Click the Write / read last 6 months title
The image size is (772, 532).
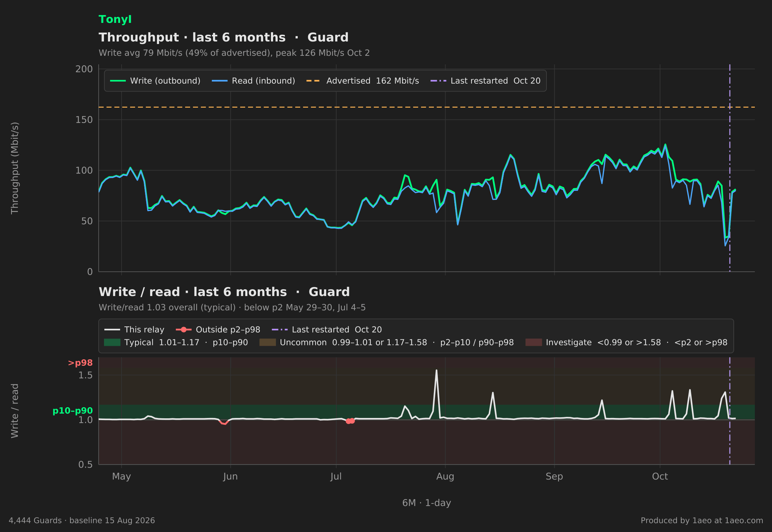coord(224,292)
